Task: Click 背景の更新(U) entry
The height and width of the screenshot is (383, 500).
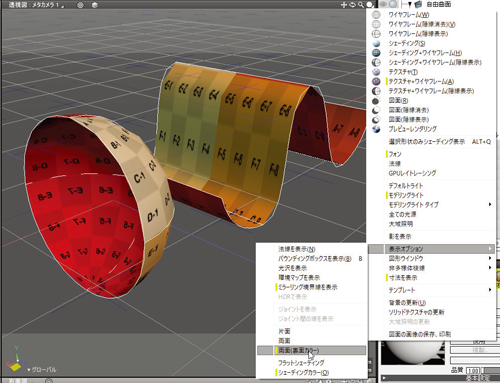Action: pos(407,303)
